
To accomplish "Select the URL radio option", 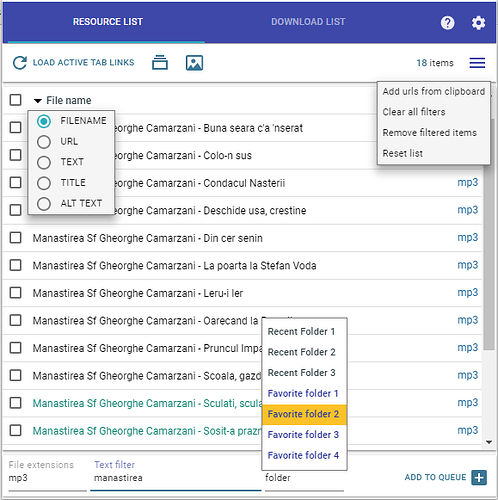I will click(x=44, y=142).
